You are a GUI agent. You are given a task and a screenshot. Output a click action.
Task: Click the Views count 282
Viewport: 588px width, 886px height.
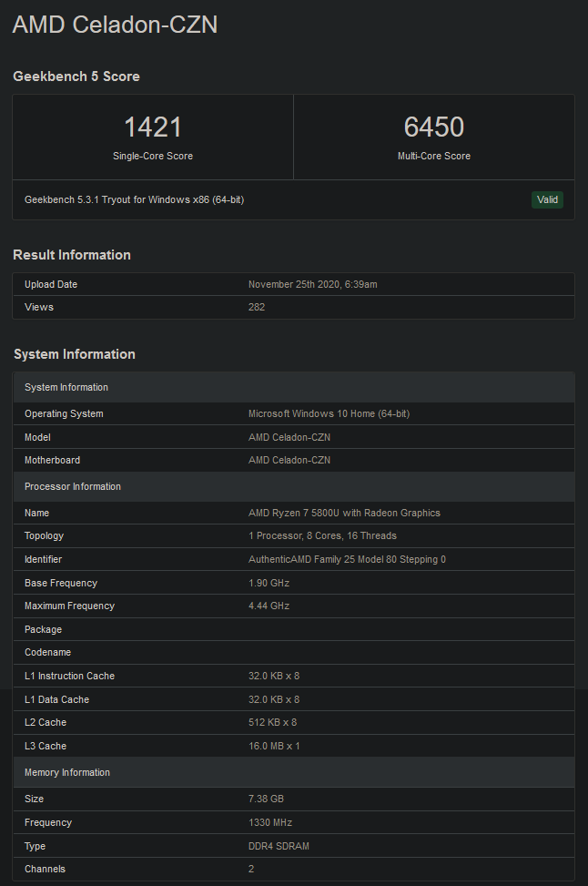[256, 307]
